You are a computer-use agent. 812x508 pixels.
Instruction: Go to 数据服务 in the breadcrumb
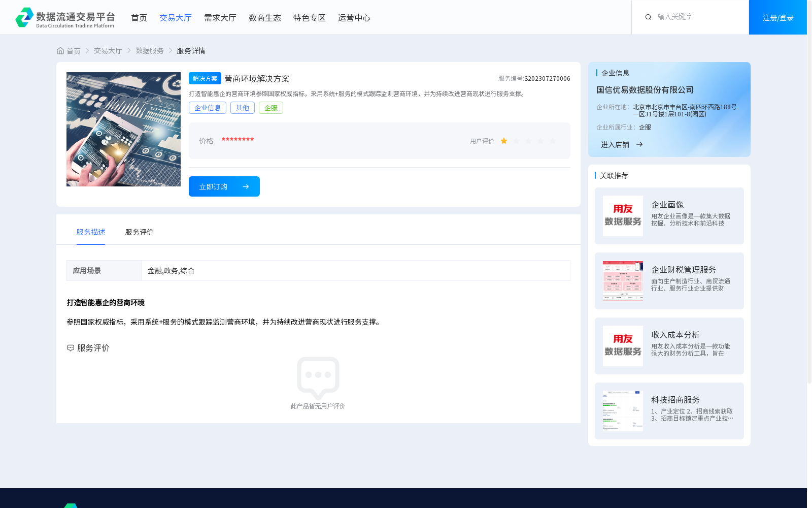[150, 51]
